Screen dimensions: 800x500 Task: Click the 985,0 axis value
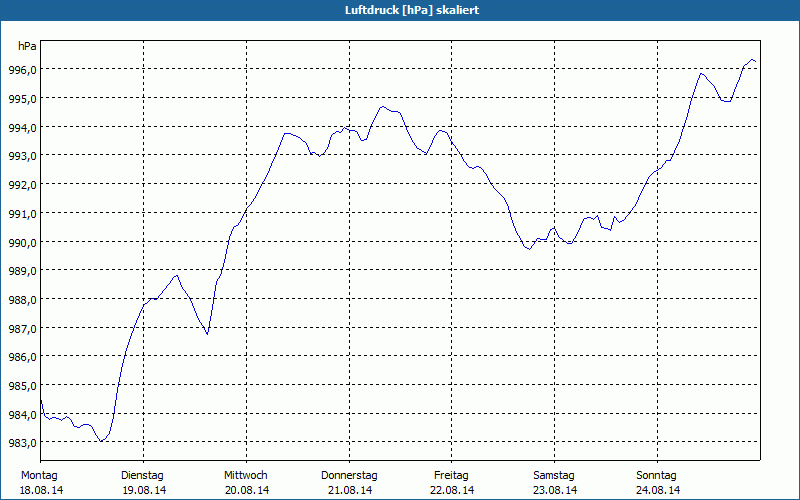(23, 387)
